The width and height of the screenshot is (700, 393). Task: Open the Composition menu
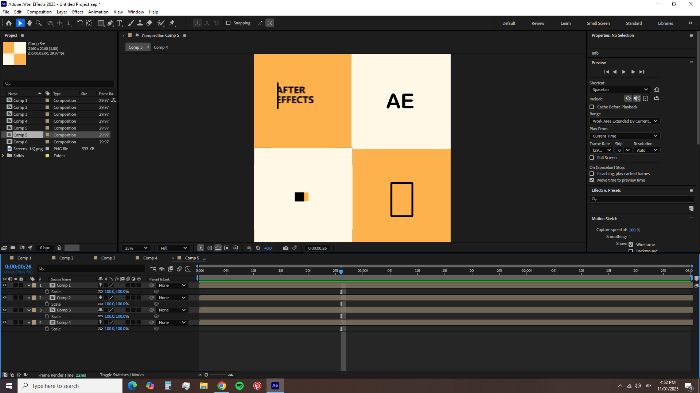pos(39,12)
